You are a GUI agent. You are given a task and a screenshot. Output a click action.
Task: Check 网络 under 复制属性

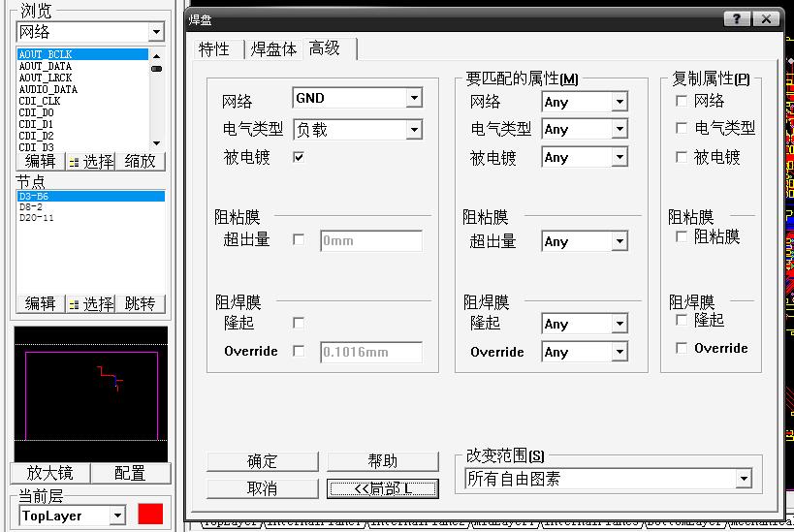pyautogui.click(x=682, y=101)
